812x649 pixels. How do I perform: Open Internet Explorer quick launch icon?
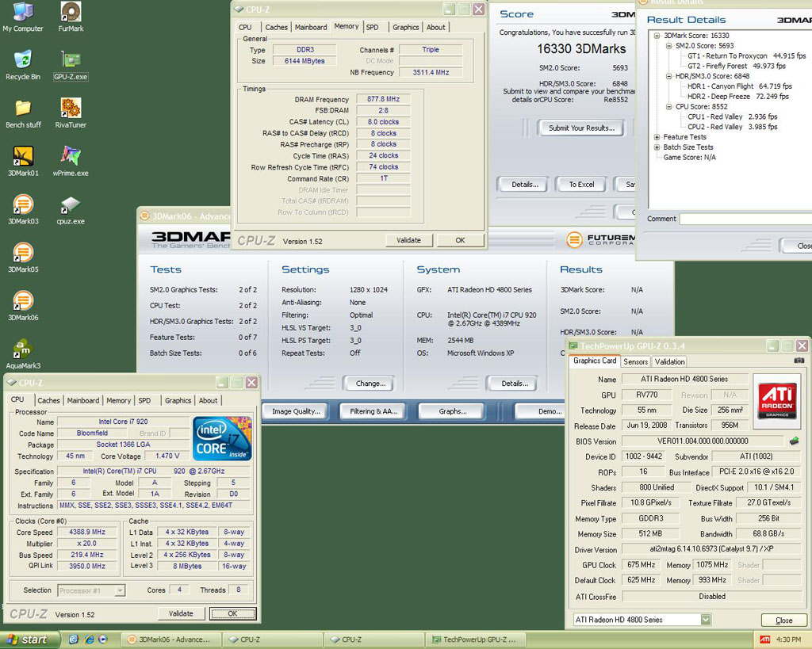point(89,639)
